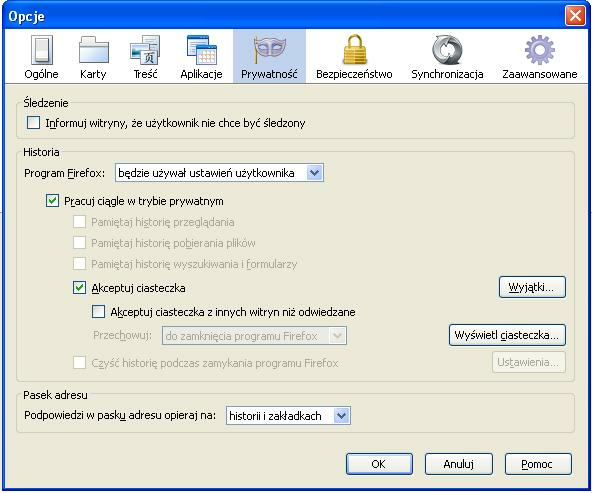Close the Opcje dialog window

pyautogui.click(x=575, y=16)
